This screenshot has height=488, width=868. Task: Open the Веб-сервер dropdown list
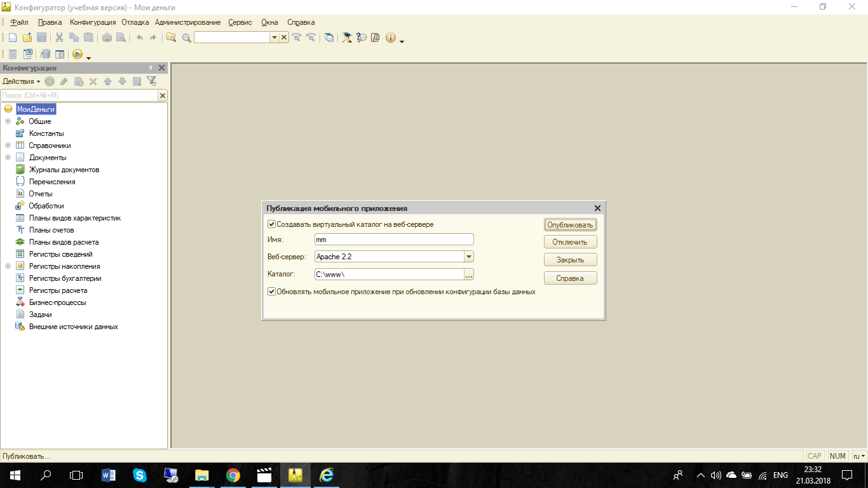(x=469, y=257)
